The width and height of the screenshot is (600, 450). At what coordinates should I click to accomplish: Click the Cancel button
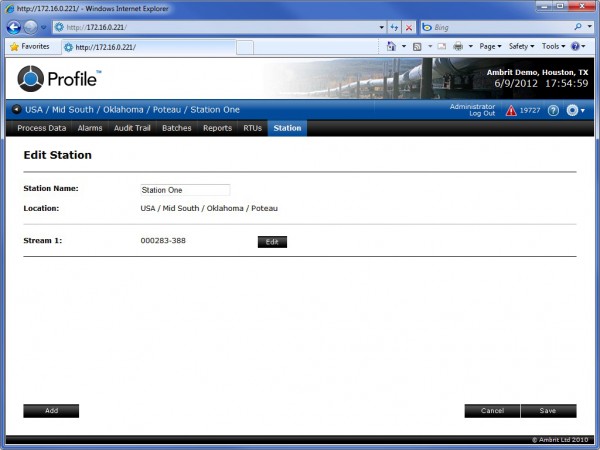492,411
